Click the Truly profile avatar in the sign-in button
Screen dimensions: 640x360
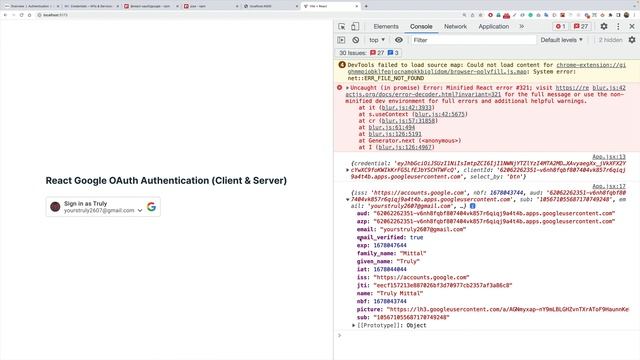55,207
